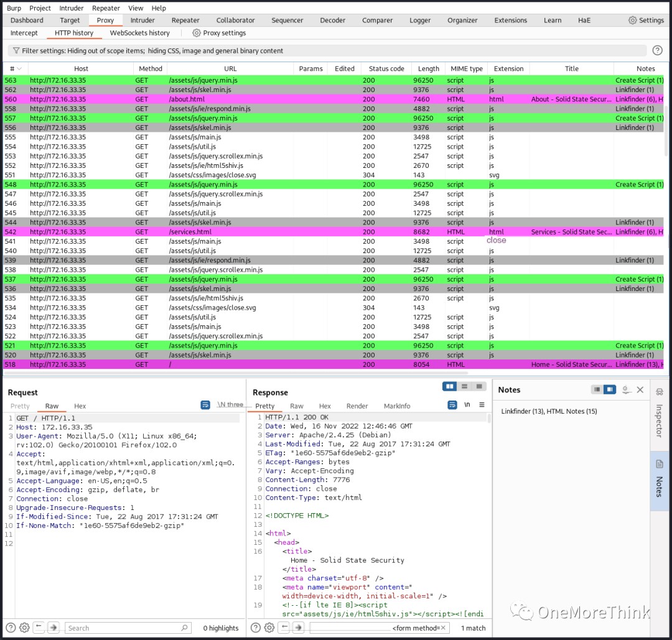This screenshot has height=640, width=672.
Task: Sort history by MIME type column
Action: click(466, 68)
